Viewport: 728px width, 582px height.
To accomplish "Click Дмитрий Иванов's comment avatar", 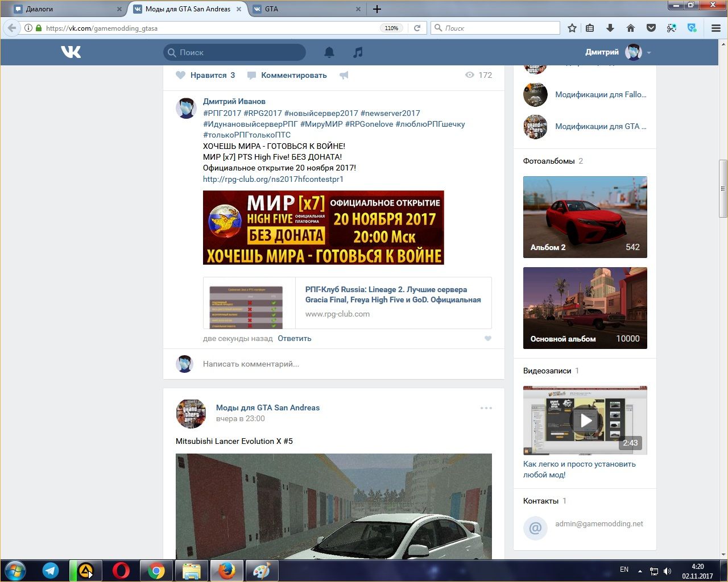I will [x=186, y=108].
